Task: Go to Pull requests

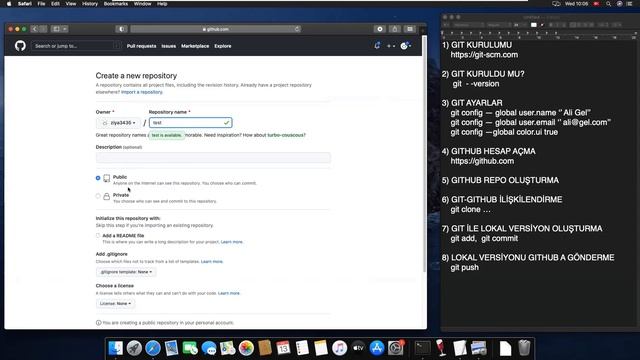Action: [x=141, y=46]
